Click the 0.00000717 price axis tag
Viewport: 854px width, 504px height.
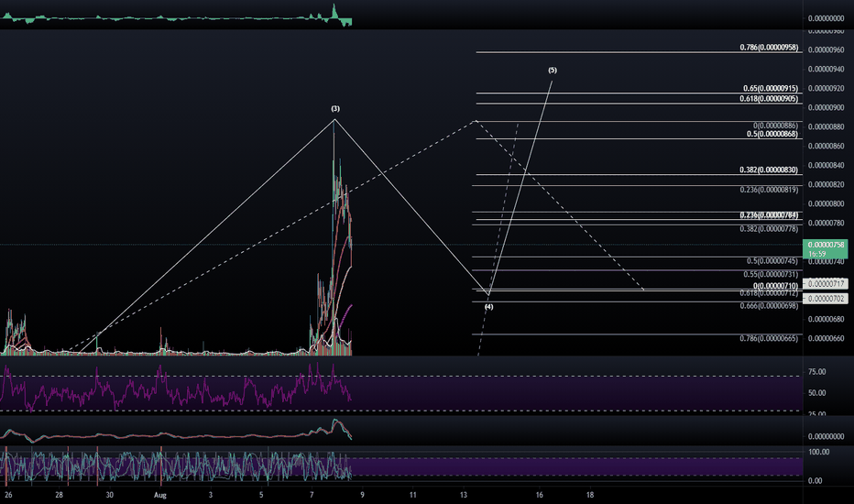click(825, 284)
